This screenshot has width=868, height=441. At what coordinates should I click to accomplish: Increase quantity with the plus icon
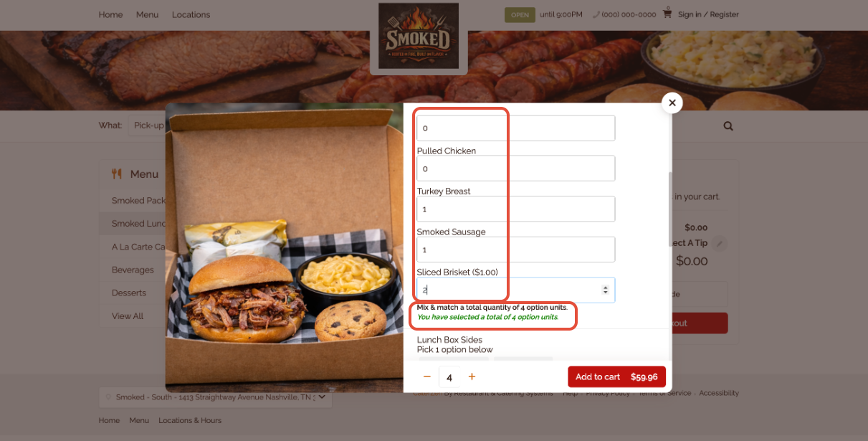point(472,376)
